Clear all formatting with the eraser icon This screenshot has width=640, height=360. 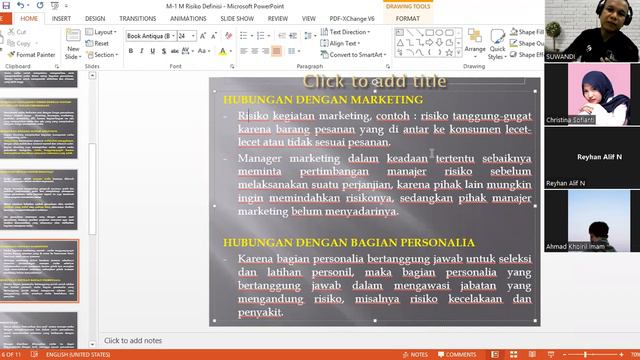(x=229, y=36)
